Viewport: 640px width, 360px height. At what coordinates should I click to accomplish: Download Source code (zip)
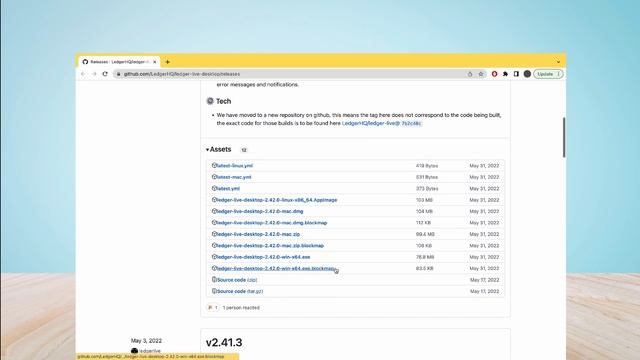coord(237,280)
